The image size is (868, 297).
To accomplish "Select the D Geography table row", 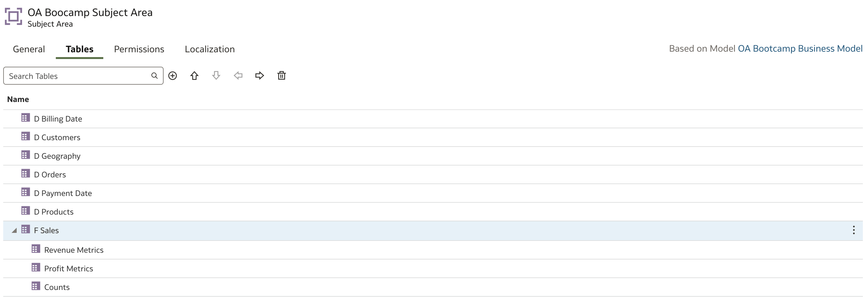I will click(x=433, y=156).
